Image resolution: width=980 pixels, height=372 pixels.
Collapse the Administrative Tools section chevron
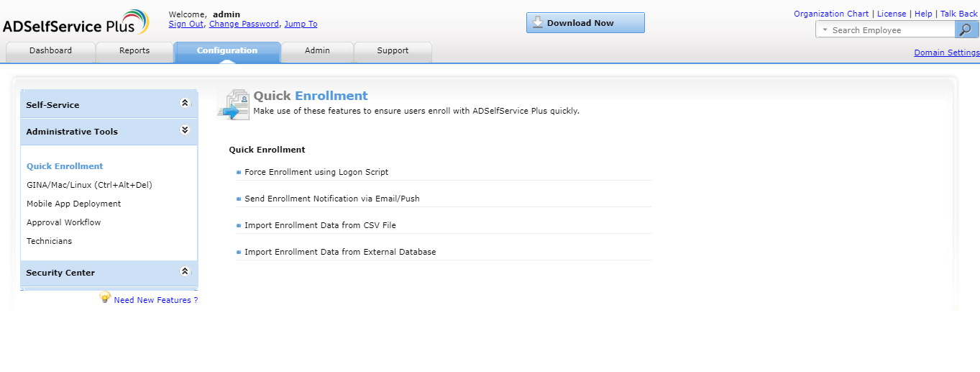(x=185, y=130)
